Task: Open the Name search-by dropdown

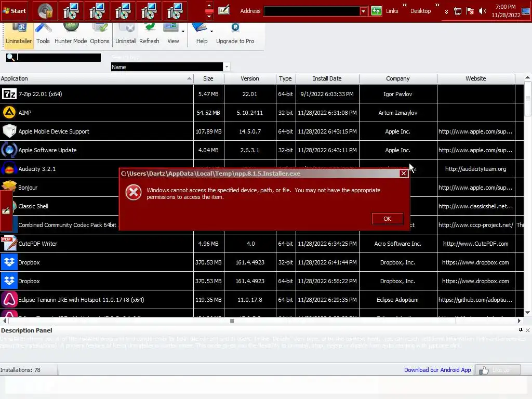Action: click(x=227, y=67)
